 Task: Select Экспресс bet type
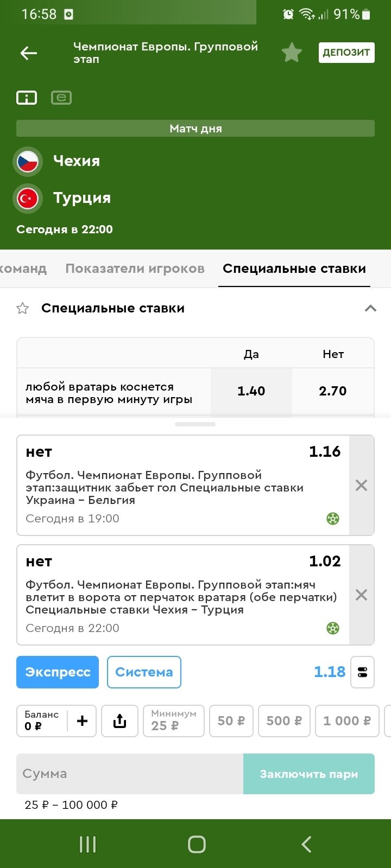click(x=58, y=672)
